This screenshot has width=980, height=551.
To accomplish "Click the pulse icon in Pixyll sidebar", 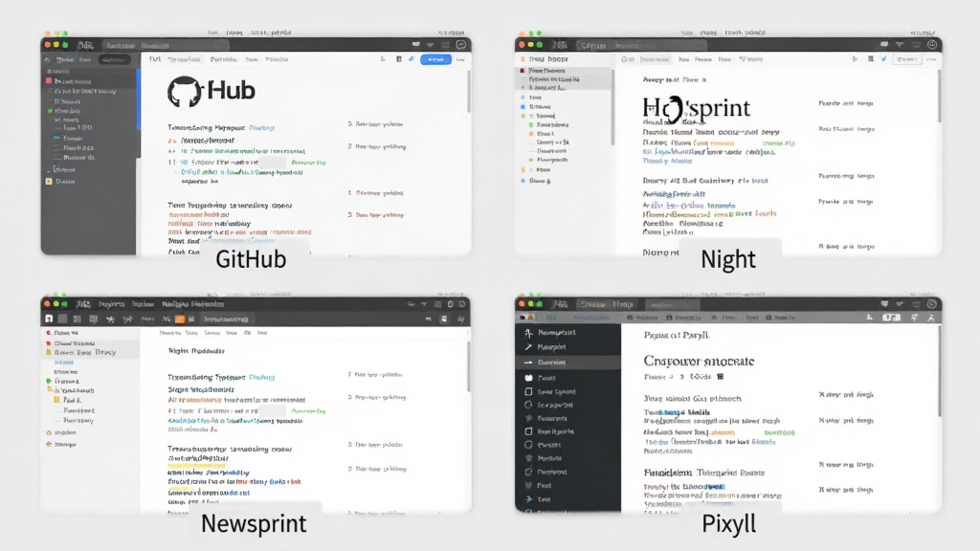I will 528,333.
